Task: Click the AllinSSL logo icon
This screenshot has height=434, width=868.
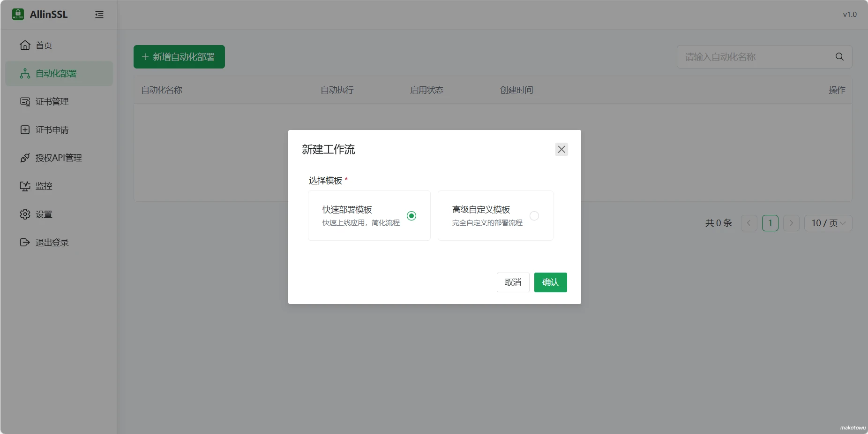Action: pyautogui.click(x=18, y=14)
